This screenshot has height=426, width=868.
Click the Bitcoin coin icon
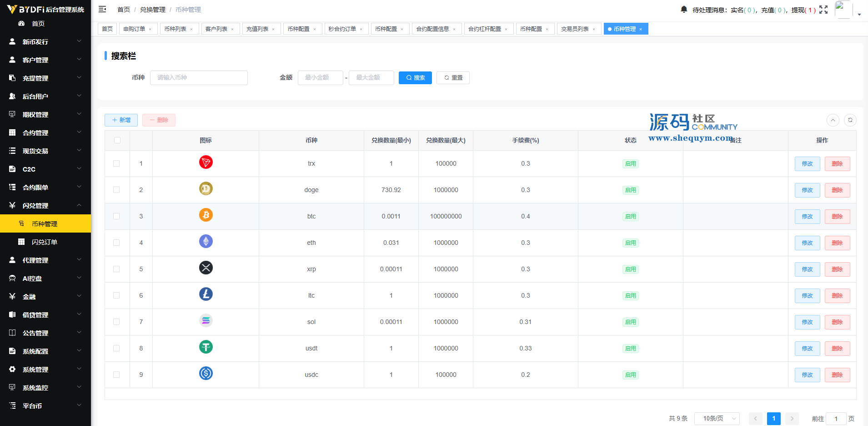point(206,215)
